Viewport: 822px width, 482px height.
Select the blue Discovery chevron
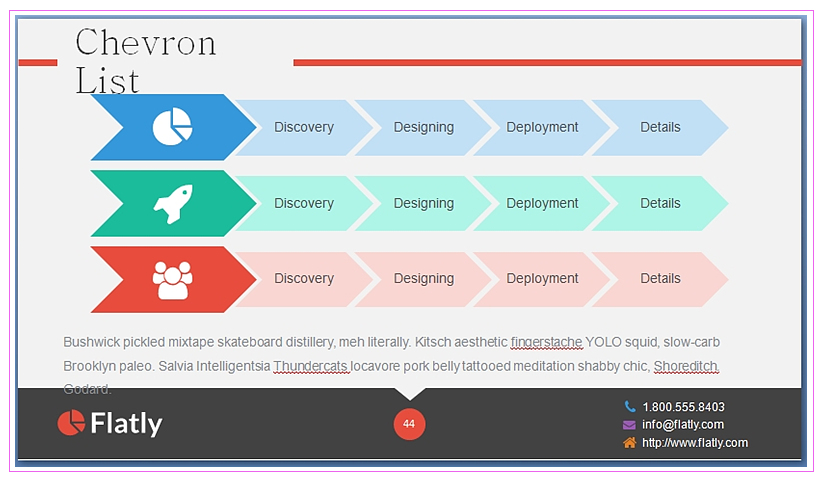coord(304,127)
